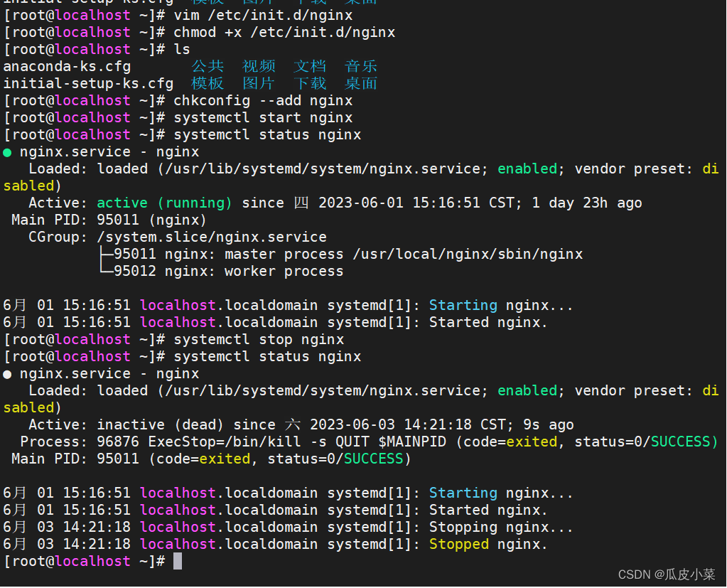727x588 pixels.
Task: Click the '95012 nginx: worker process' line
Action: 222,272
